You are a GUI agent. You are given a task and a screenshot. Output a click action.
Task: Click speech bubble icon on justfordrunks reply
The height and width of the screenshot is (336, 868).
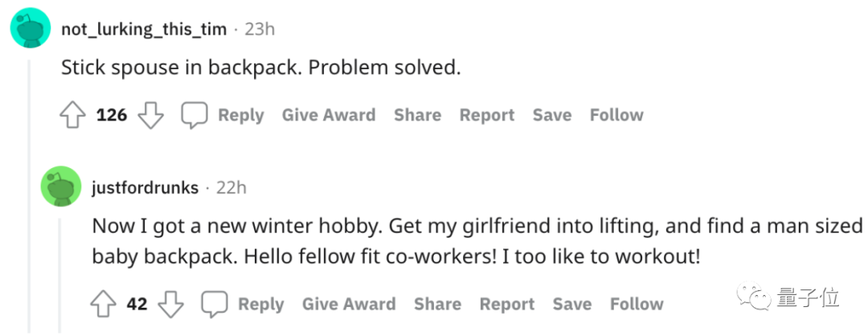[x=214, y=305]
